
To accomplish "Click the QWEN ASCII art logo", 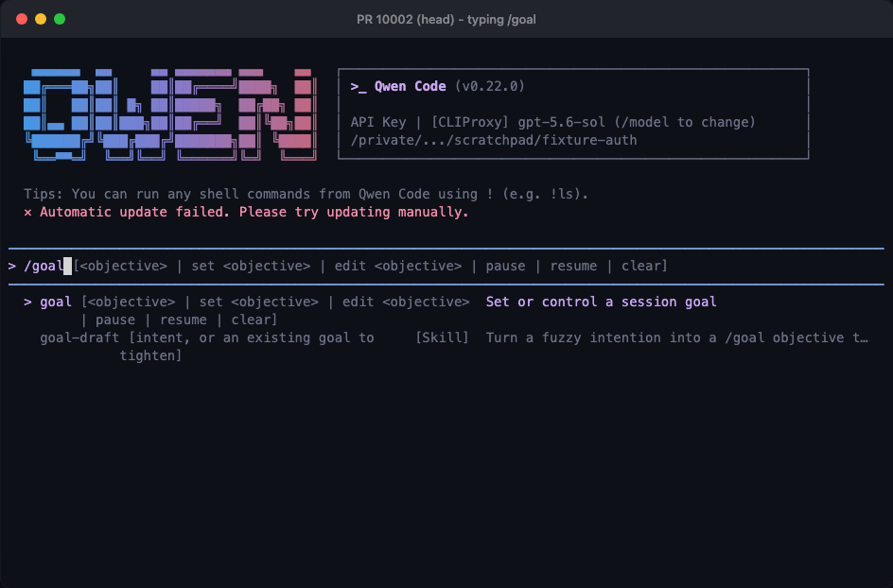I will (169, 114).
